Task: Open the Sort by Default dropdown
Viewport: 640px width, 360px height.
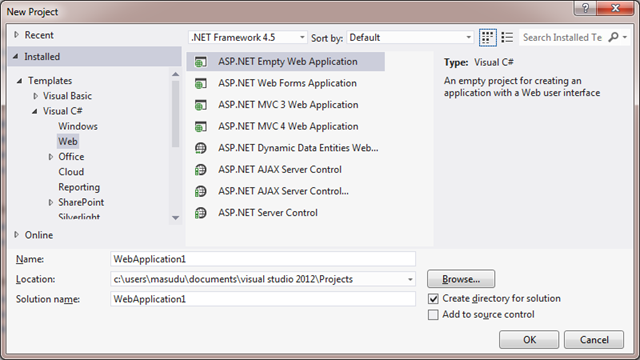Action: click(410, 38)
